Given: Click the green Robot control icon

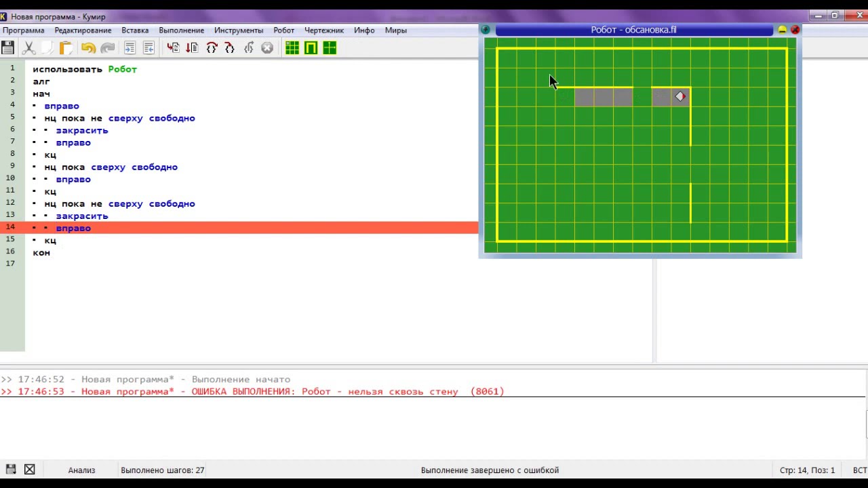Looking at the screenshot, I should 311,47.
